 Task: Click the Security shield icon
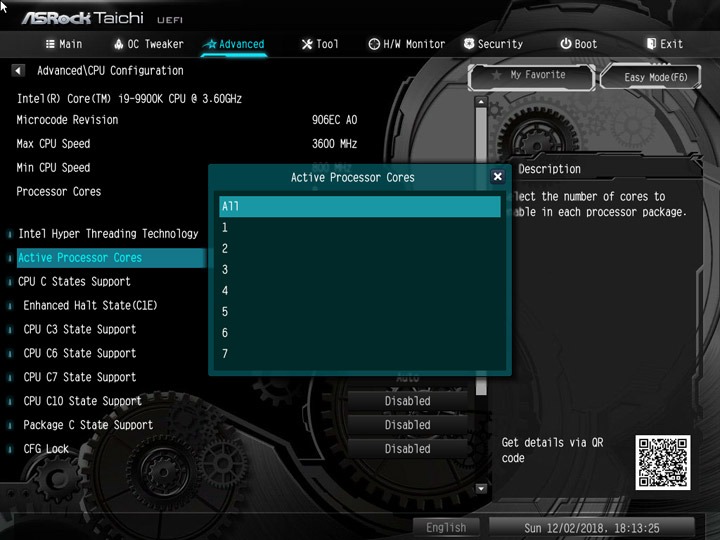pyautogui.click(x=469, y=44)
